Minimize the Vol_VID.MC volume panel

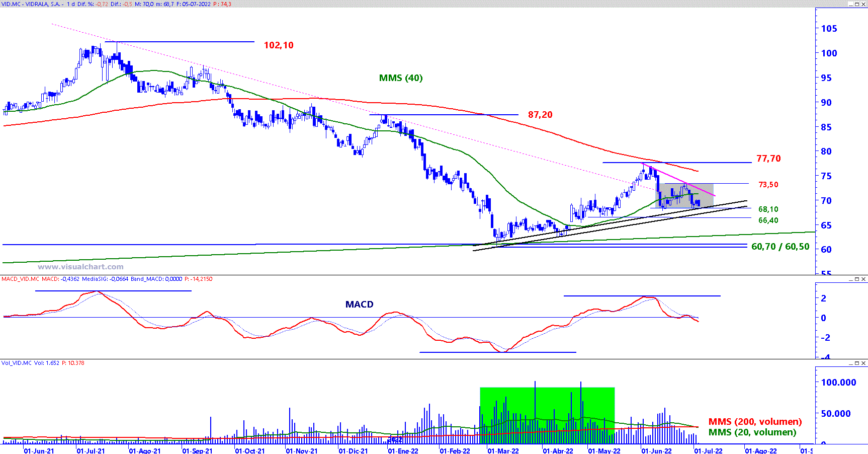pos(850,363)
